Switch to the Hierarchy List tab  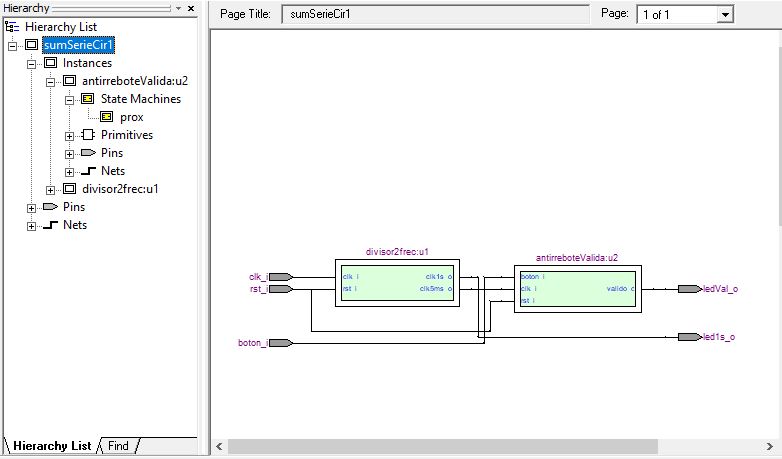(51, 446)
